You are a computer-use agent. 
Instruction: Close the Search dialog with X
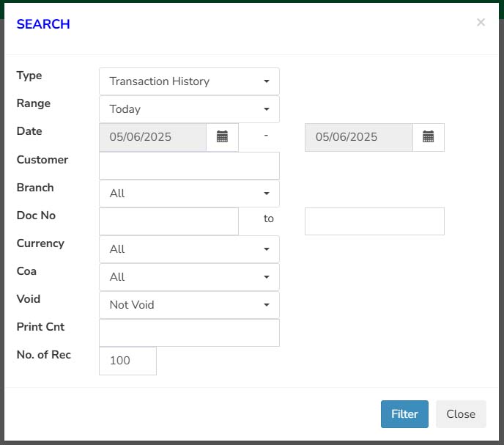pyautogui.click(x=481, y=22)
